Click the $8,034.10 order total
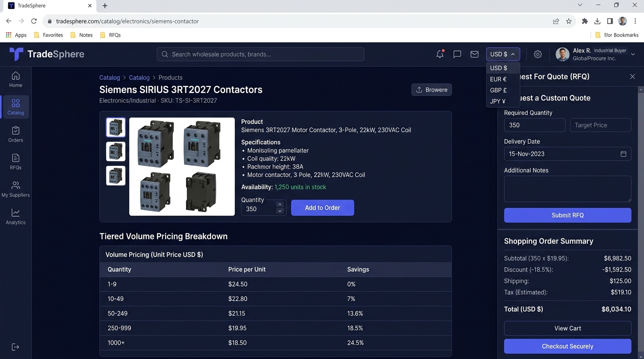 click(616, 309)
